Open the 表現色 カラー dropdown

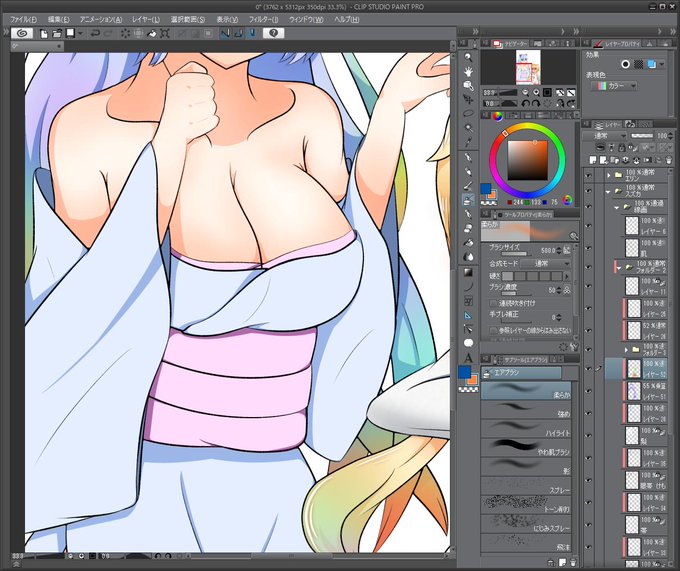(x=614, y=86)
